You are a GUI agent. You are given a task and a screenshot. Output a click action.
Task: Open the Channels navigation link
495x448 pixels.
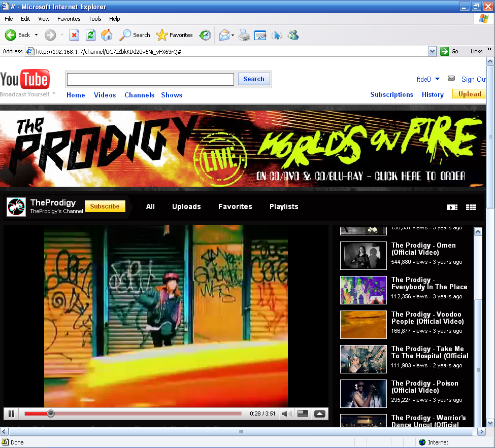pyautogui.click(x=140, y=95)
